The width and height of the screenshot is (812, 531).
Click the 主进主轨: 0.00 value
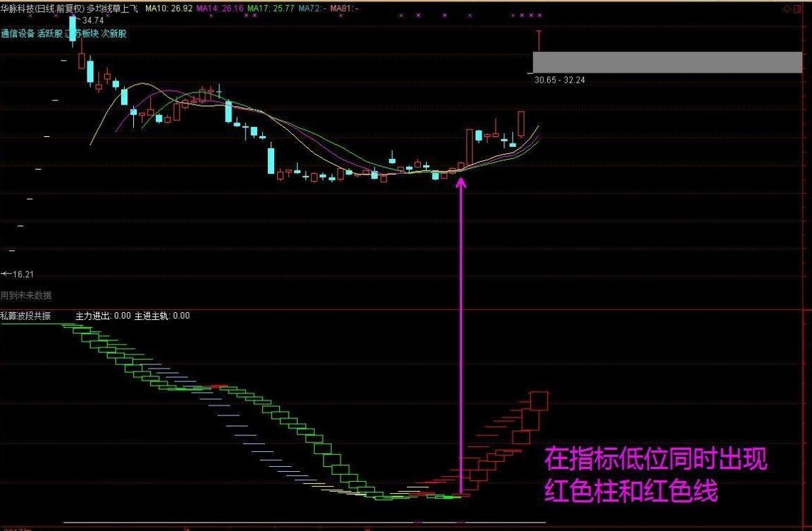coord(162,316)
